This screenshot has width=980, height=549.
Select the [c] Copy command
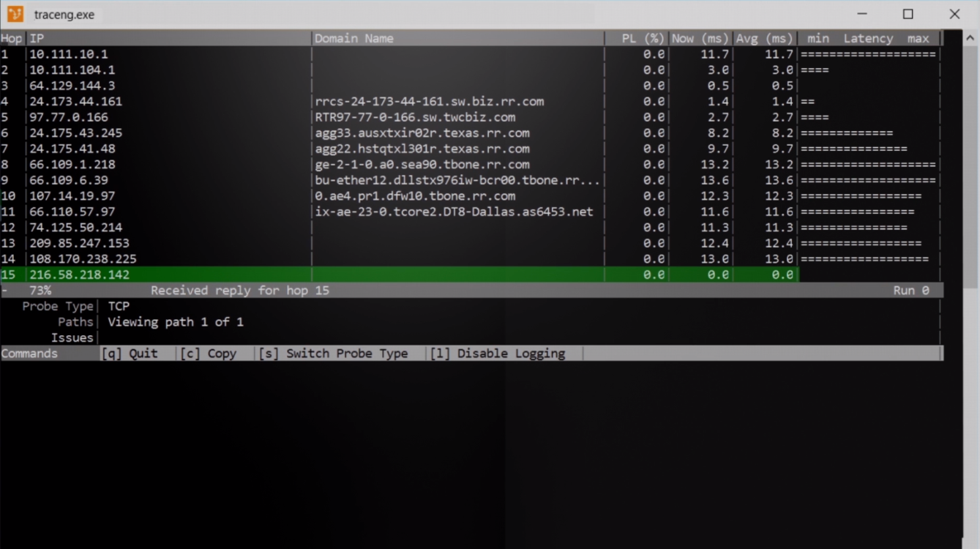tap(209, 354)
